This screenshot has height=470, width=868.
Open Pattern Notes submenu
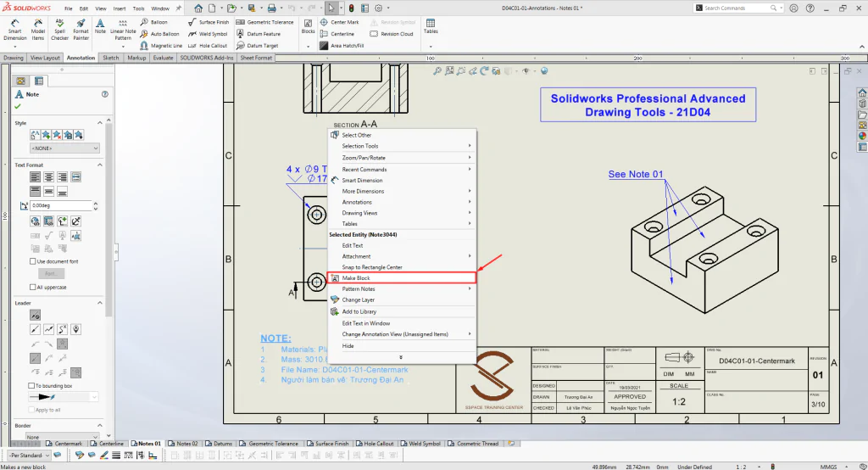[402, 288]
